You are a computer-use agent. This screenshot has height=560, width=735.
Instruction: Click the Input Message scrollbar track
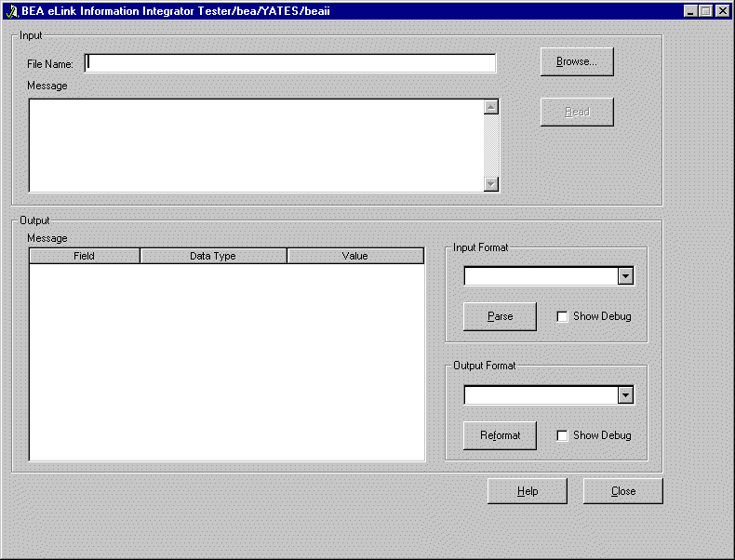tap(491, 145)
